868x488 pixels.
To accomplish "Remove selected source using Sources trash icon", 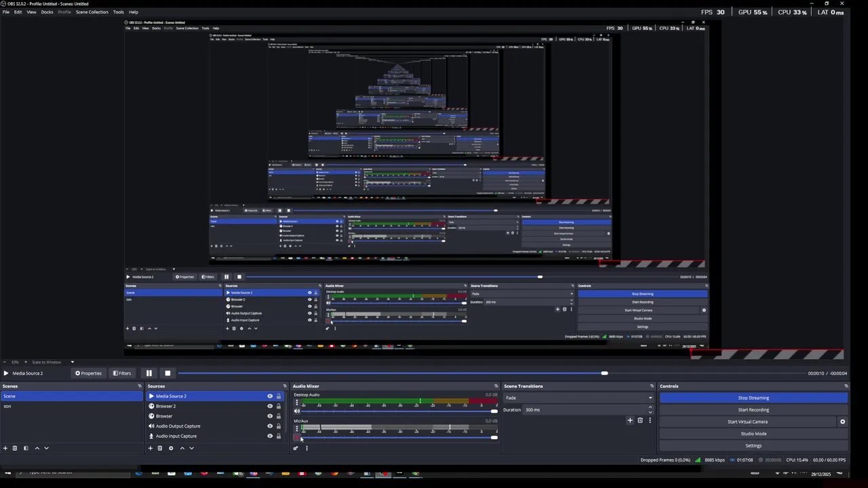I will tap(160, 448).
